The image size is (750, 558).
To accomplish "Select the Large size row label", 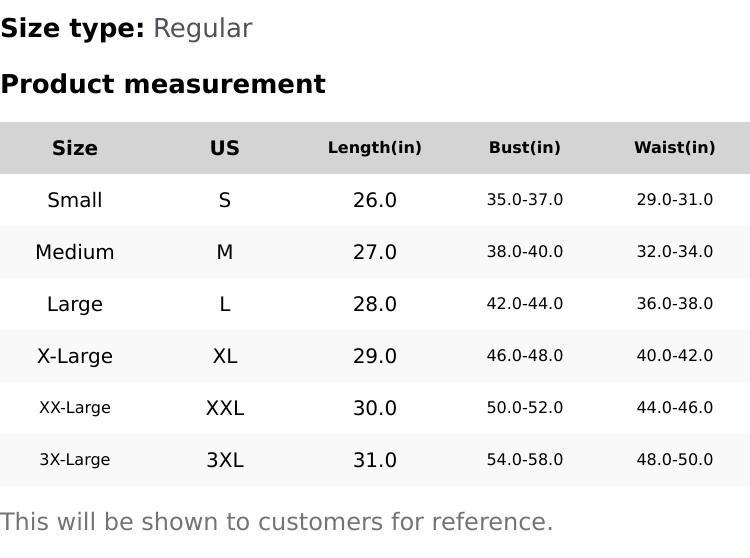I will [75, 304].
